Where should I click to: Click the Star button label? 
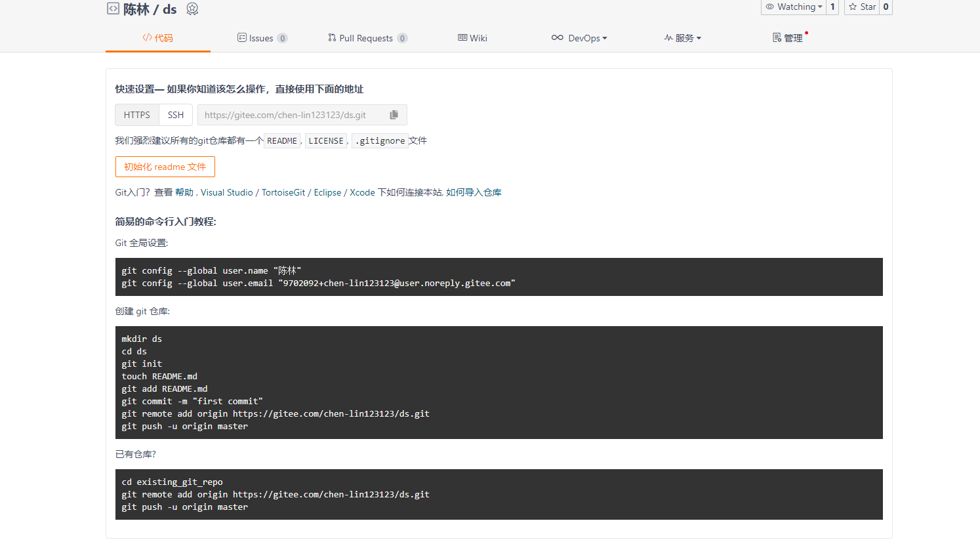tap(868, 7)
